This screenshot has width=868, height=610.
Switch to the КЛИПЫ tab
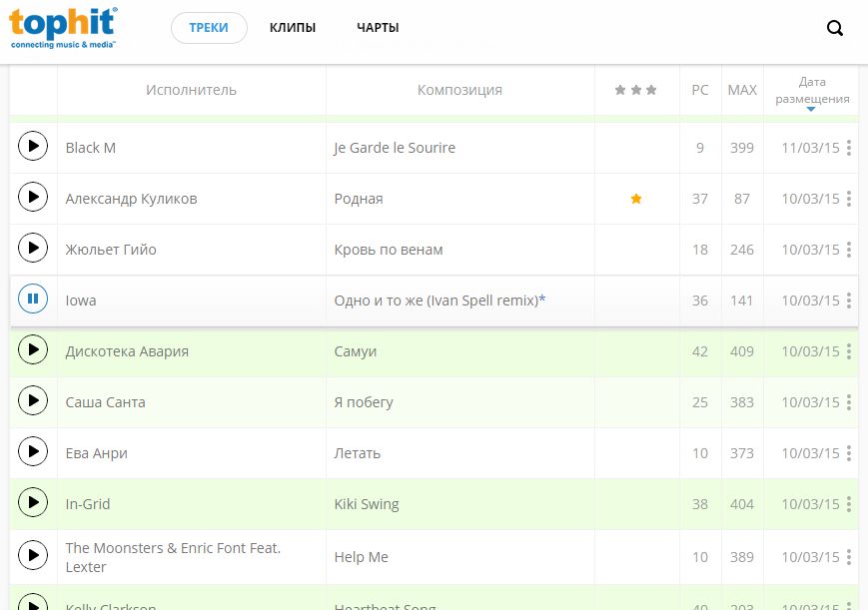(293, 28)
